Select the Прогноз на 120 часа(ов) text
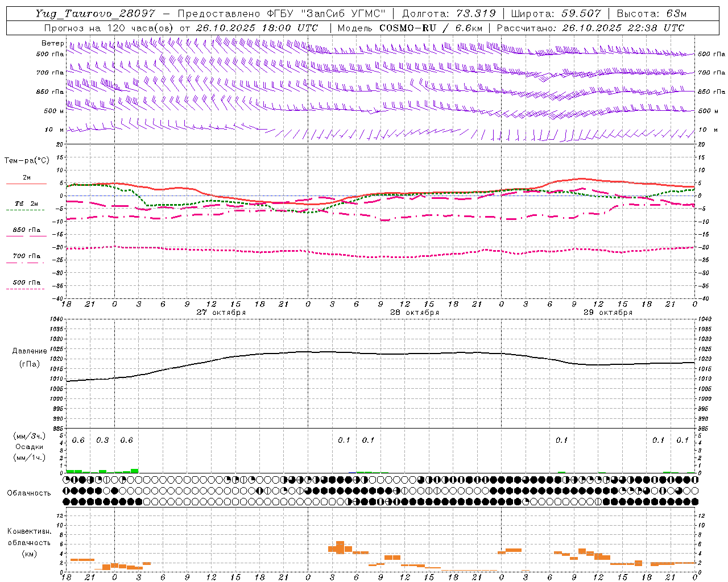Screen dimensions: 728x582 [110, 28]
